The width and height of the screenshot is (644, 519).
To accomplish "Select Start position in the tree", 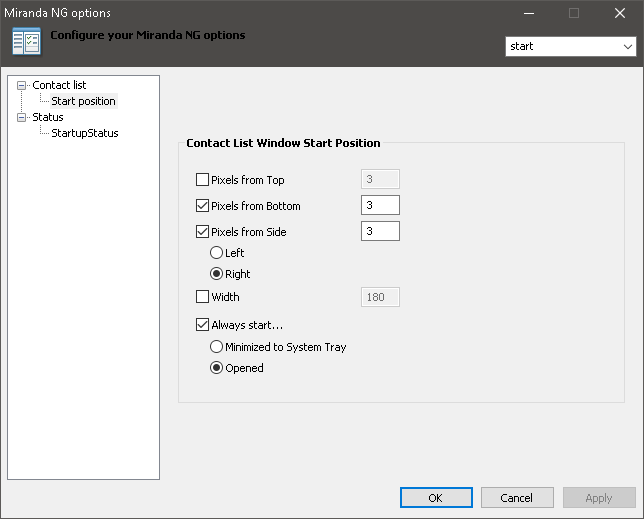I will tap(83, 101).
